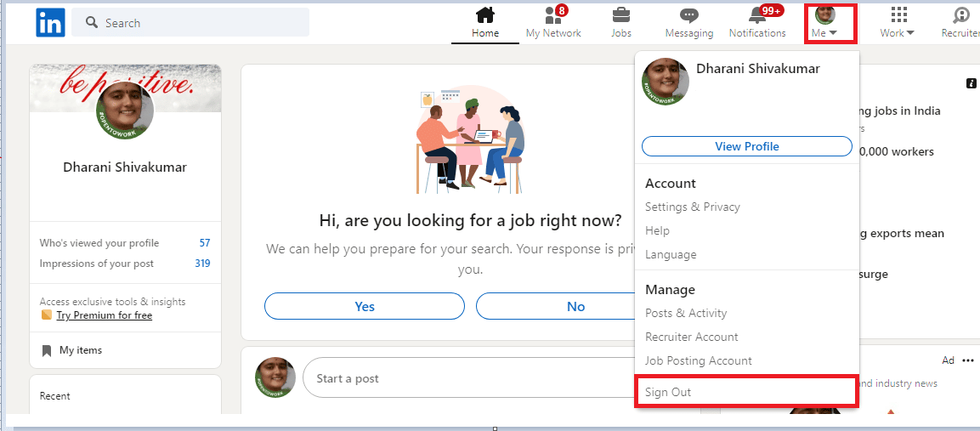This screenshot has height=431, width=980.
Task: Open Job Posting Account menu item
Action: 699,361
